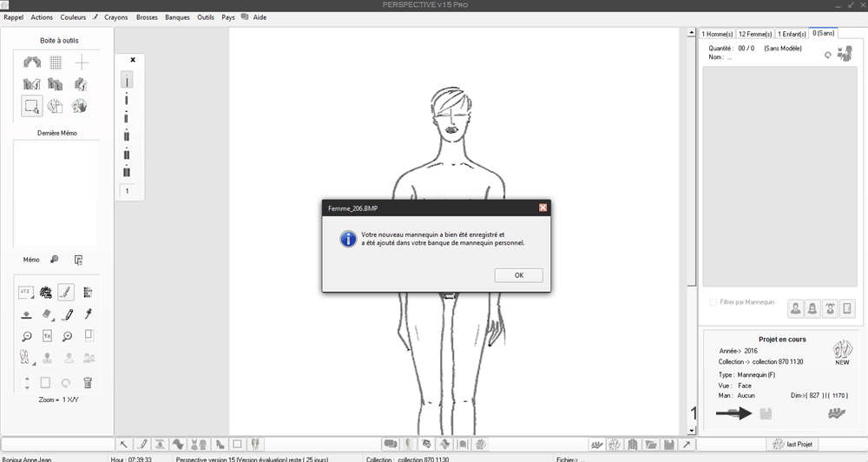868x462 pixels.
Task: Click the grid icon in Boîte à outils
Action: pos(56,63)
